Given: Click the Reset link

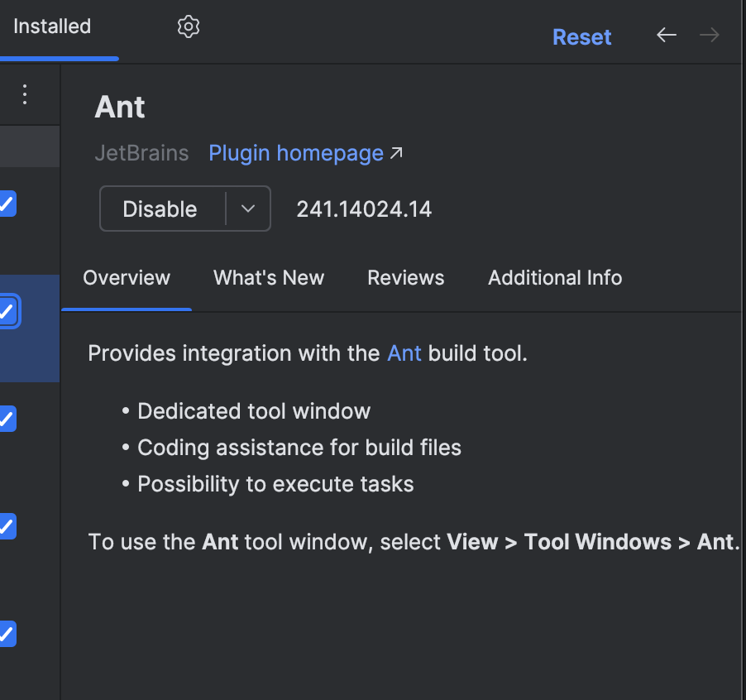Looking at the screenshot, I should tap(581, 37).
